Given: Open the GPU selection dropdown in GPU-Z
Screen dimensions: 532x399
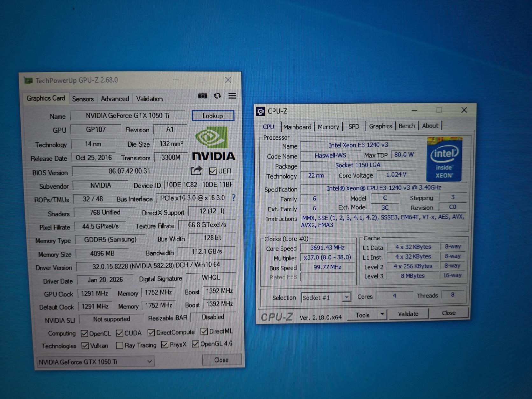Looking at the screenshot, I should tap(95, 362).
